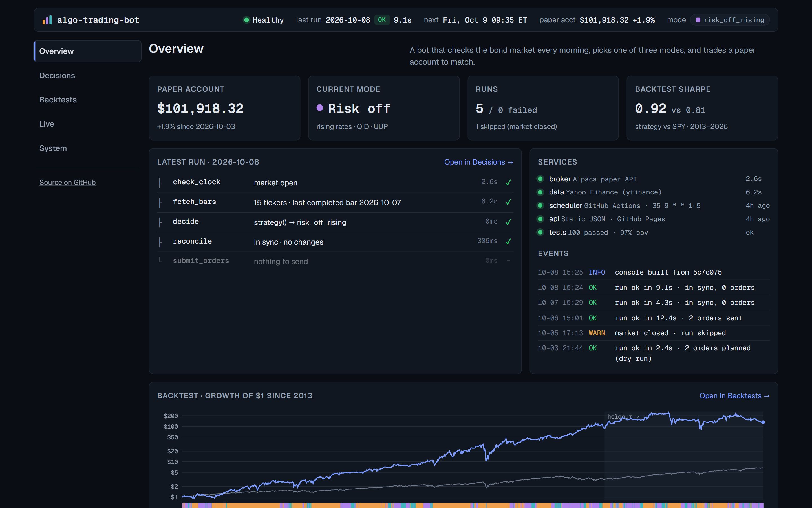
Task: Click the decide step row label
Action: tap(186, 222)
